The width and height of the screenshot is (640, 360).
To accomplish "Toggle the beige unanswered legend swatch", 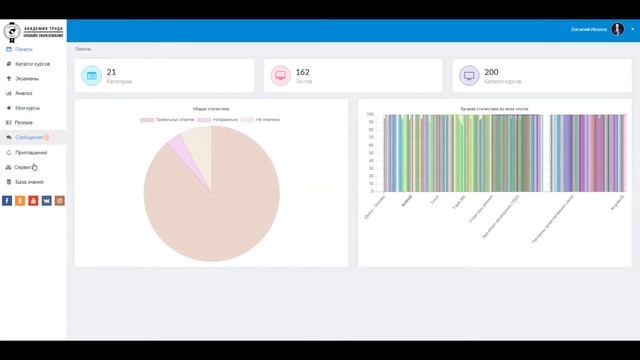I will (247, 120).
